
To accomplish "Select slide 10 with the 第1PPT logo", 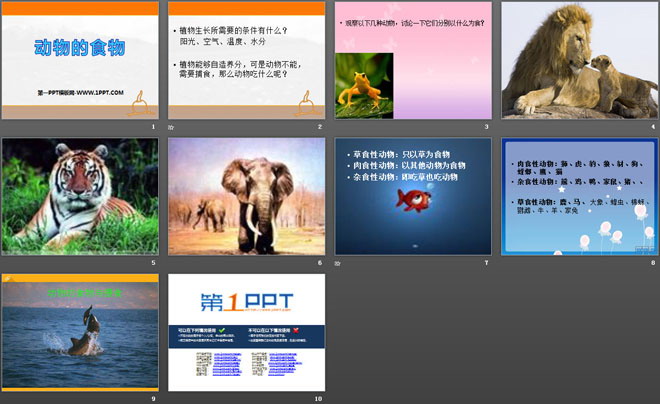I will click(x=247, y=332).
